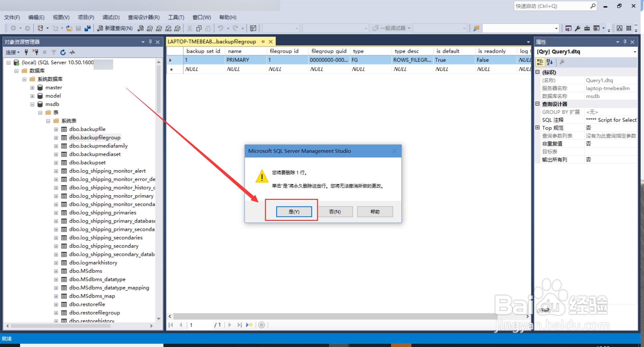Viewport: 644px width, 347px height.
Task: Click search icon in Quick Launch box
Action: click(593, 6)
